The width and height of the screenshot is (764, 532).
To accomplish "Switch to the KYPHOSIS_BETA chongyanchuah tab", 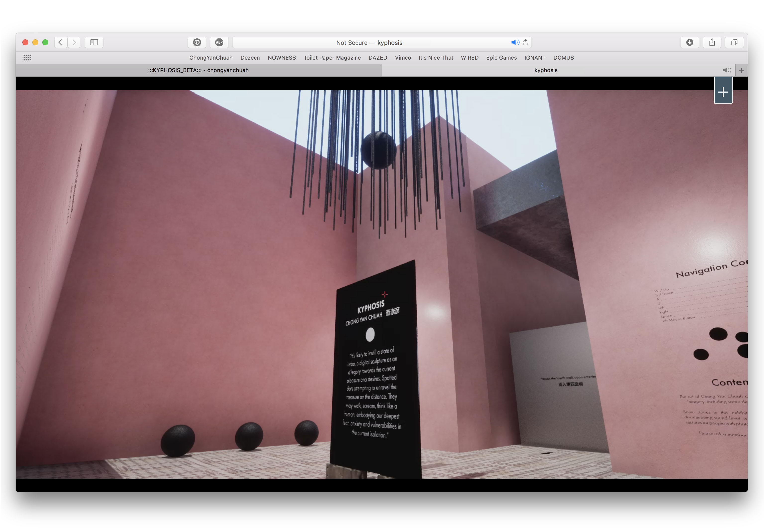I will (198, 70).
